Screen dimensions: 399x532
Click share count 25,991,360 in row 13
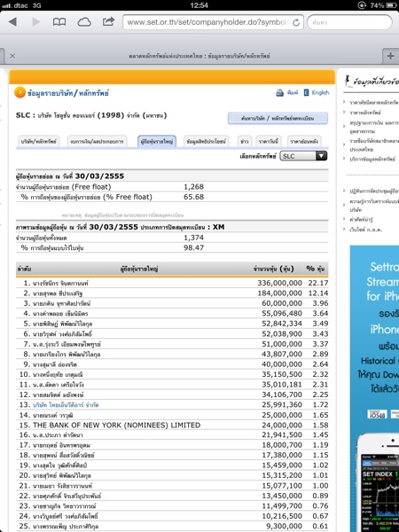[282, 405]
